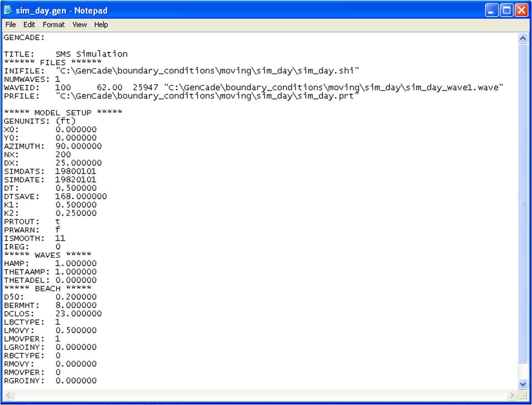Click the THETAAMP 1.000000 value
The height and width of the screenshot is (405, 532).
[76, 272]
